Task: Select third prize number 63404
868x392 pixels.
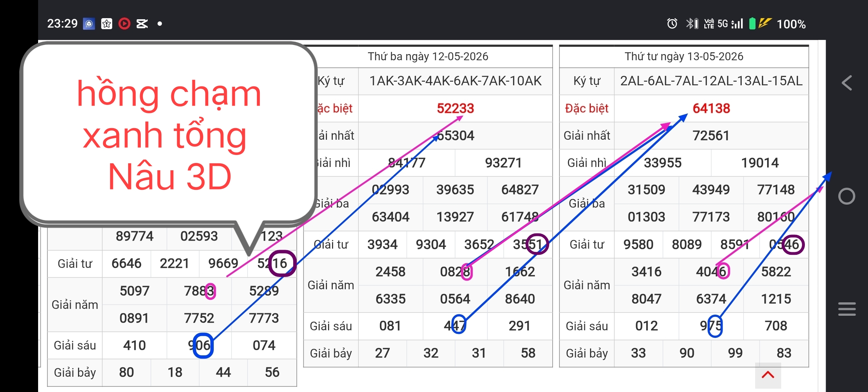Action: click(x=390, y=217)
